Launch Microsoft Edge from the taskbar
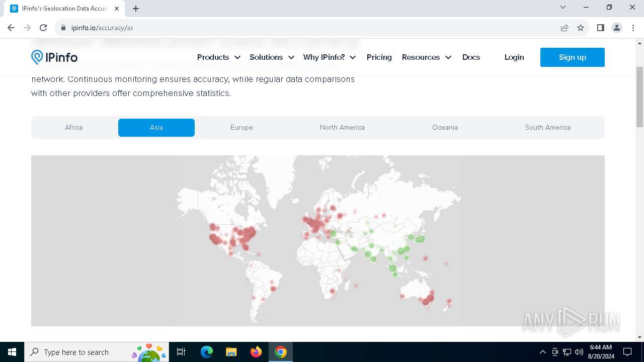The height and width of the screenshot is (362, 644). click(207, 352)
